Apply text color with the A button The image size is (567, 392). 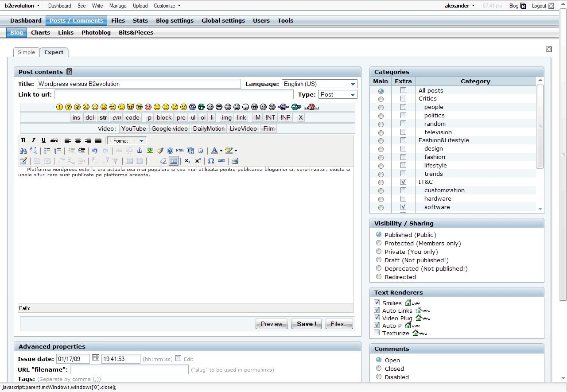214,151
